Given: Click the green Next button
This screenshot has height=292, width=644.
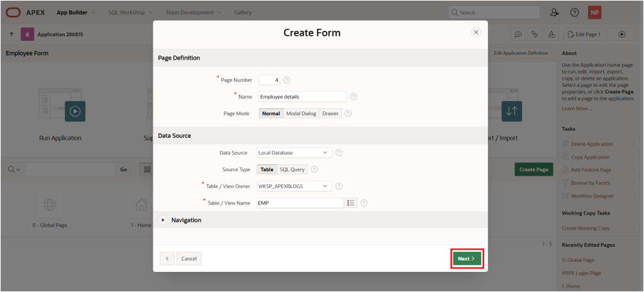Looking at the screenshot, I should (467, 259).
